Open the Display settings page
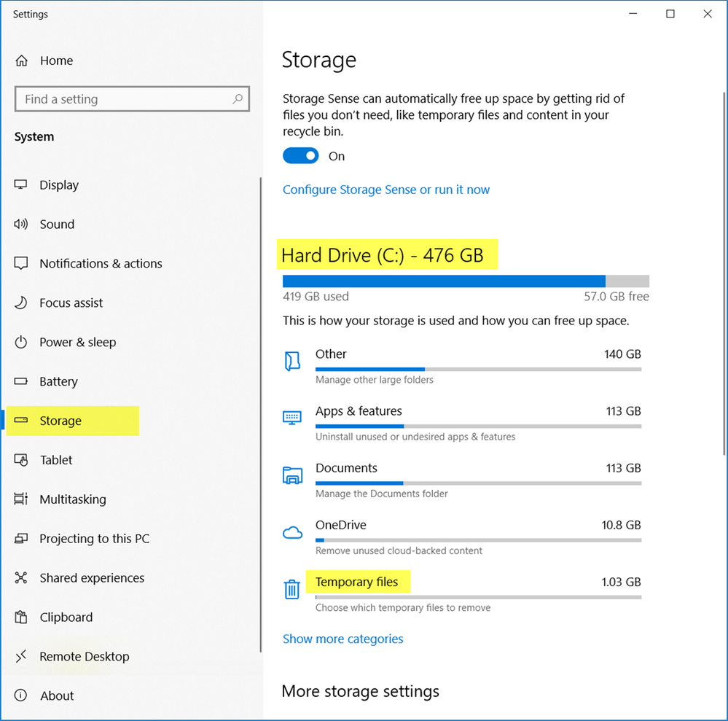 [59, 185]
